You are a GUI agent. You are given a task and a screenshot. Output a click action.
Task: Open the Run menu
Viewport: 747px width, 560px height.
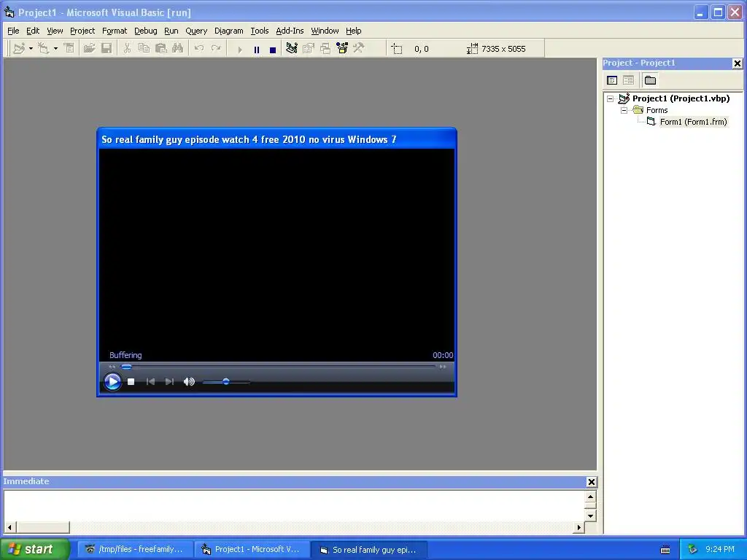(171, 31)
